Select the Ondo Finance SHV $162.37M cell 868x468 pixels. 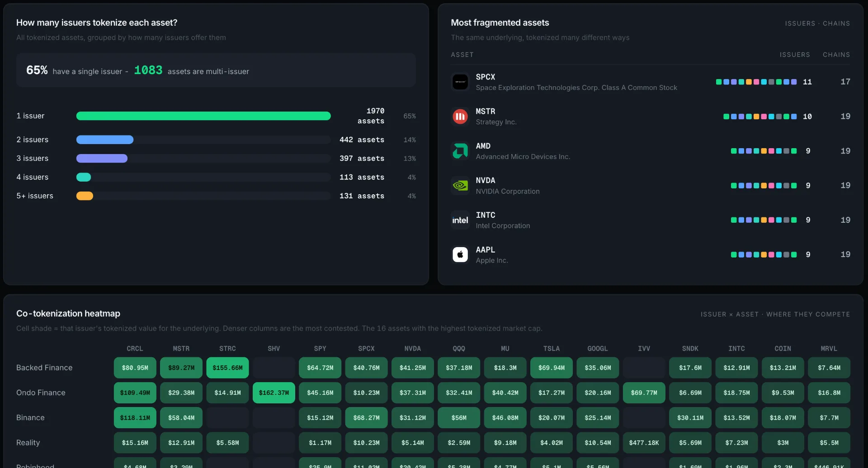274,393
